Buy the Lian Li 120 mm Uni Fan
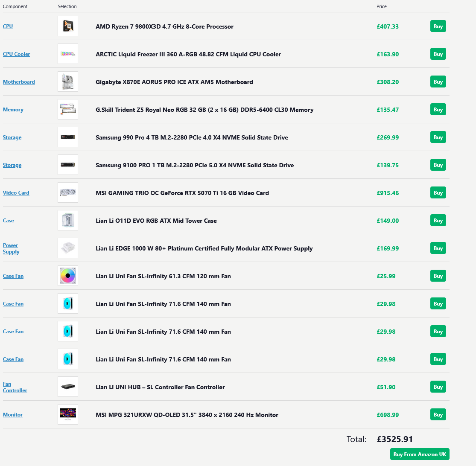The image size is (476, 466). tap(438, 276)
